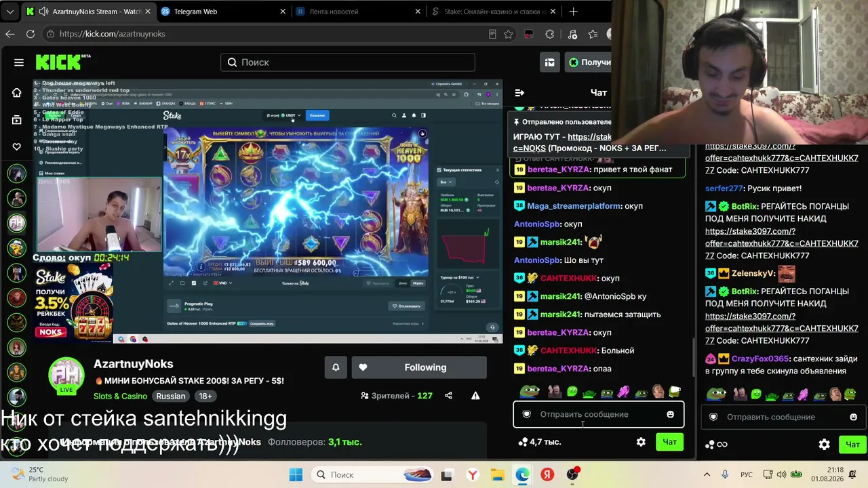Open the emoji picker in main chat input
Viewport: 868px width, 488px height.
pos(671,414)
